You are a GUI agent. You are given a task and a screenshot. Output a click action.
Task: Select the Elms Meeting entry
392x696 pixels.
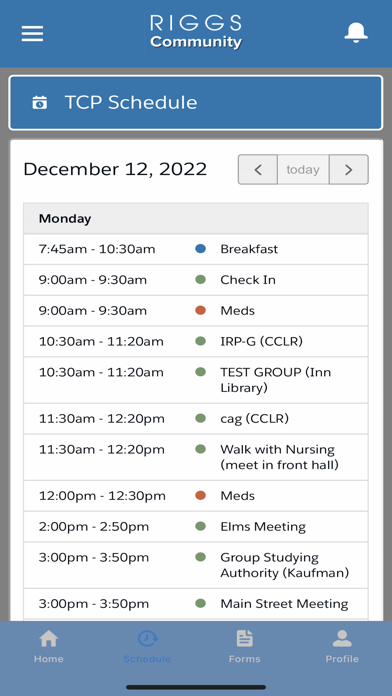(196, 527)
